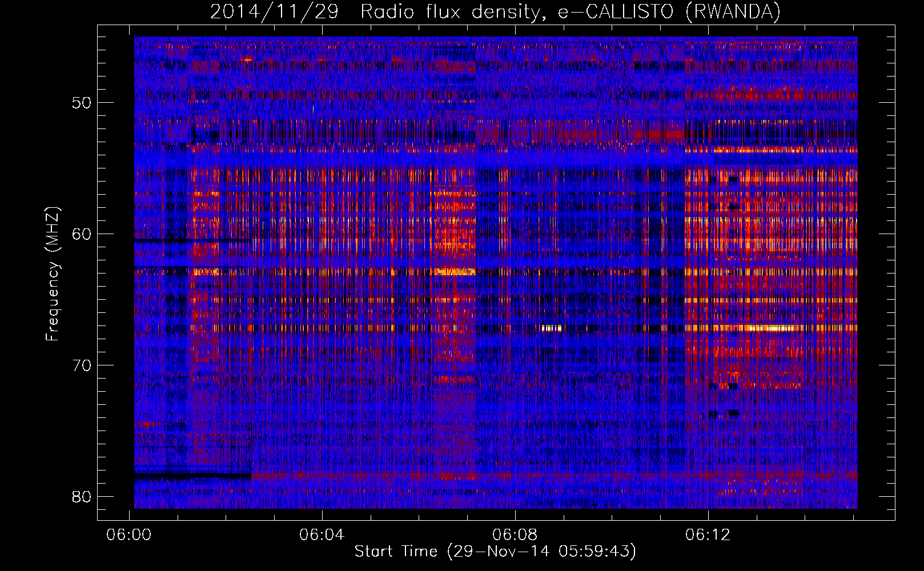
Task: Click the 'Start Time (29-Nov-14 05:59:43)' axis label
Action: pos(495,552)
